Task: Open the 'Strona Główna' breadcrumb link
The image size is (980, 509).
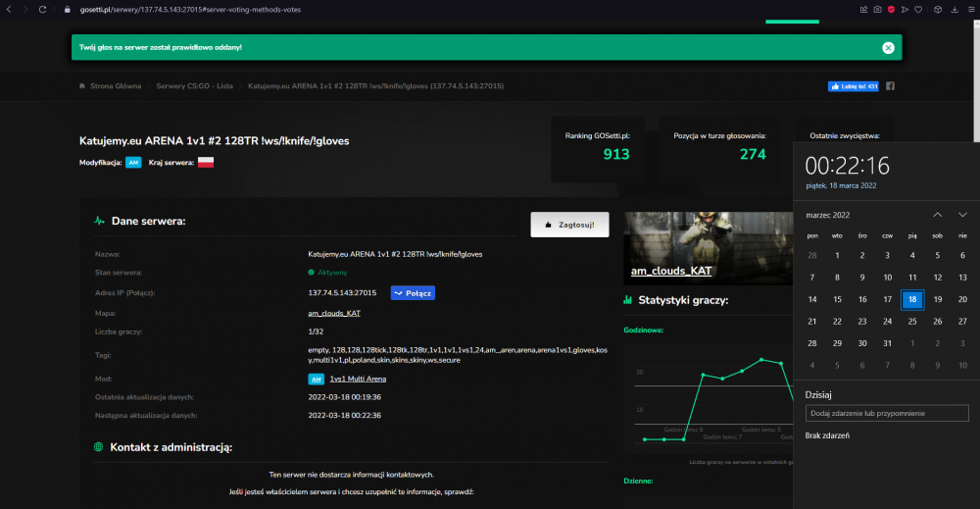Action: [x=116, y=86]
